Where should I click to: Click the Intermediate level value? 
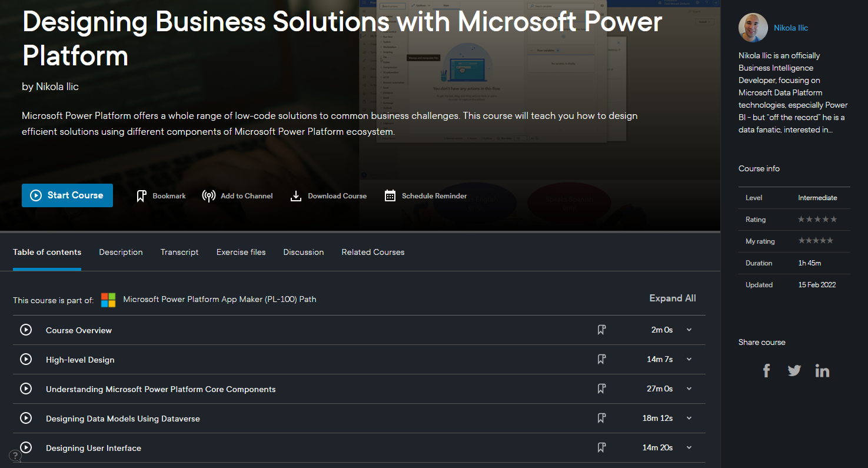coord(817,198)
